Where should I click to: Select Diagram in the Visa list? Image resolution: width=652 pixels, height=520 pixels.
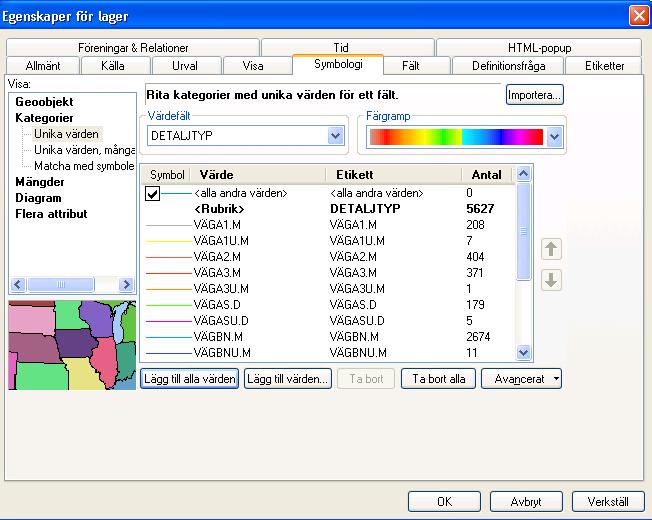pyautogui.click(x=38, y=198)
